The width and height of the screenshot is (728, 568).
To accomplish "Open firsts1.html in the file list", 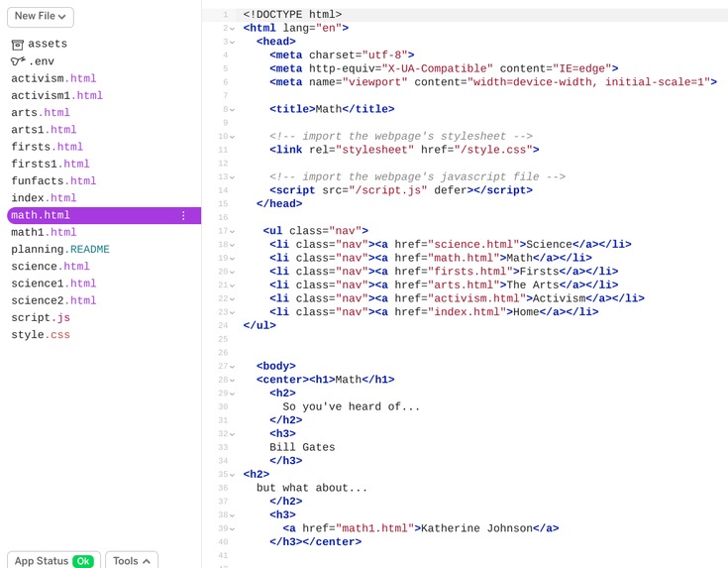I will pos(51,164).
